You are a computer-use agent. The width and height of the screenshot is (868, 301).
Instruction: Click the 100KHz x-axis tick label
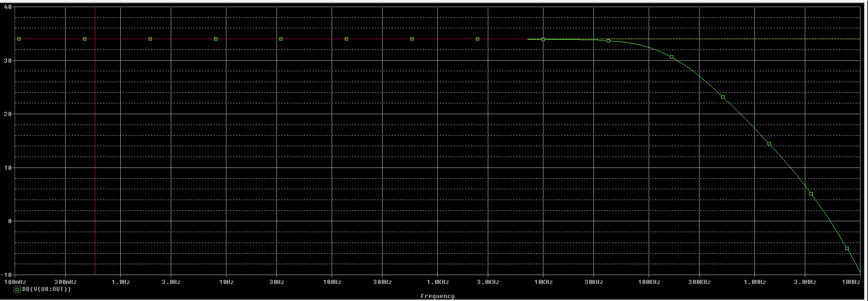point(649,282)
